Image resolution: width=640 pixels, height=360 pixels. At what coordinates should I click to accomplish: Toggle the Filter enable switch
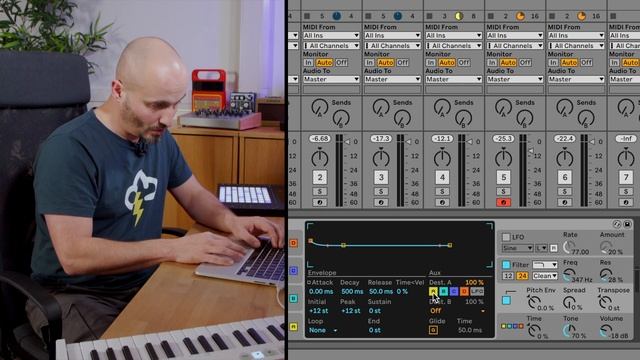point(506,264)
